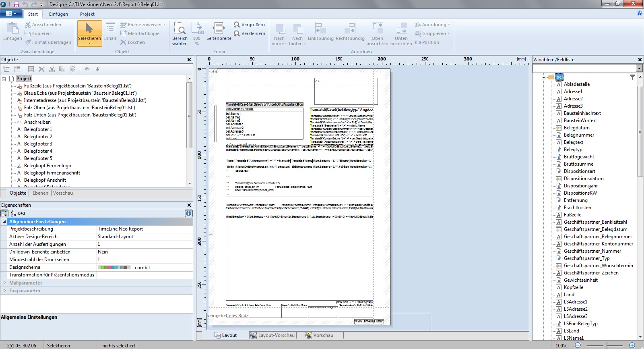Expand the Faxparameter section
The height and width of the screenshot is (349, 644).
[x=4, y=291]
